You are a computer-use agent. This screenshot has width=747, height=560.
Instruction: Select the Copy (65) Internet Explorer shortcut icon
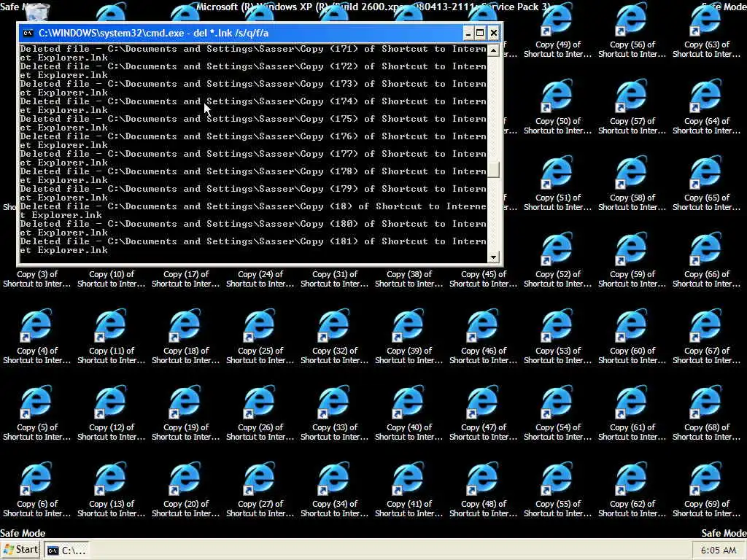(706, 172)
